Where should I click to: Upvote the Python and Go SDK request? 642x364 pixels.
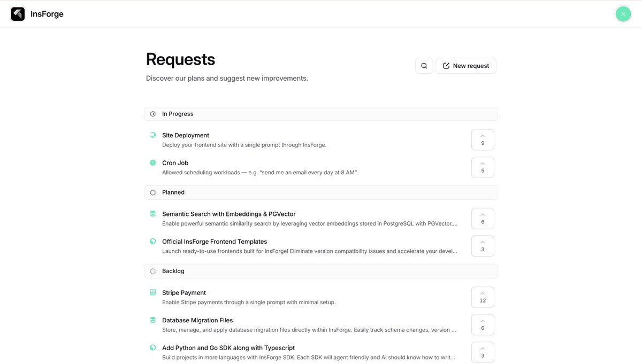tap(483, 352)
